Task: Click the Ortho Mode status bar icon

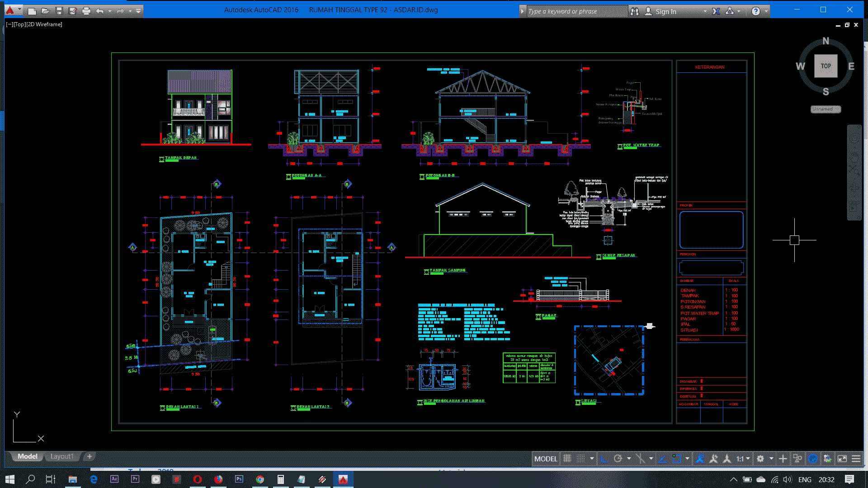Action: [x=604, y=458]
